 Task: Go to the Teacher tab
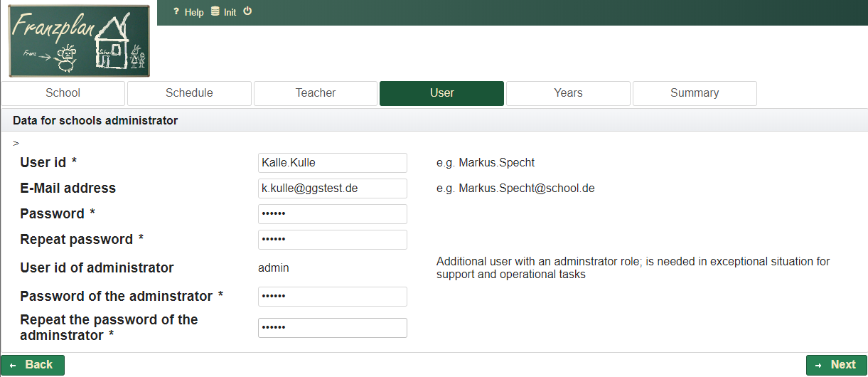[x=316, y=93]
